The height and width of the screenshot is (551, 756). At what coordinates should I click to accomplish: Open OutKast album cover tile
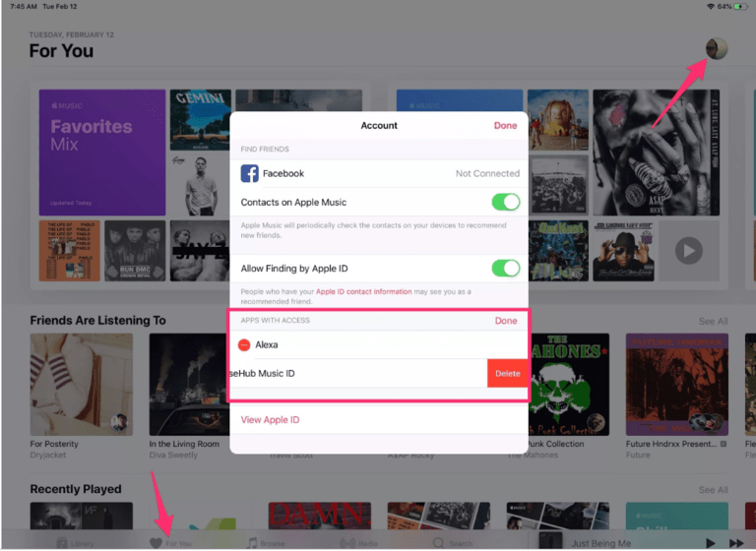coord(558,251)
